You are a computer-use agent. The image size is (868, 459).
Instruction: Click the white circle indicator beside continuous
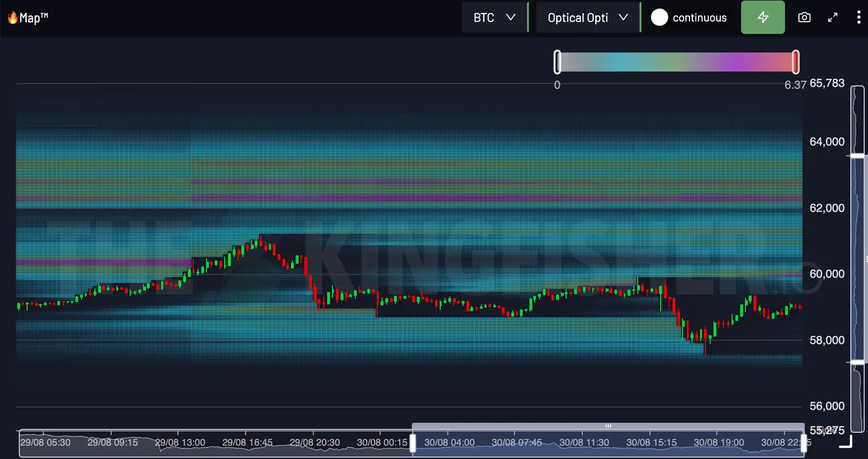659,17
